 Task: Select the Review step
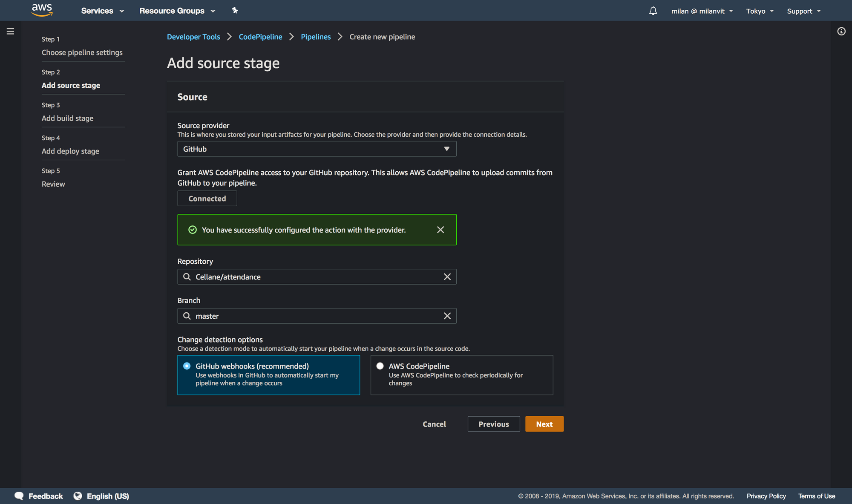53,184
